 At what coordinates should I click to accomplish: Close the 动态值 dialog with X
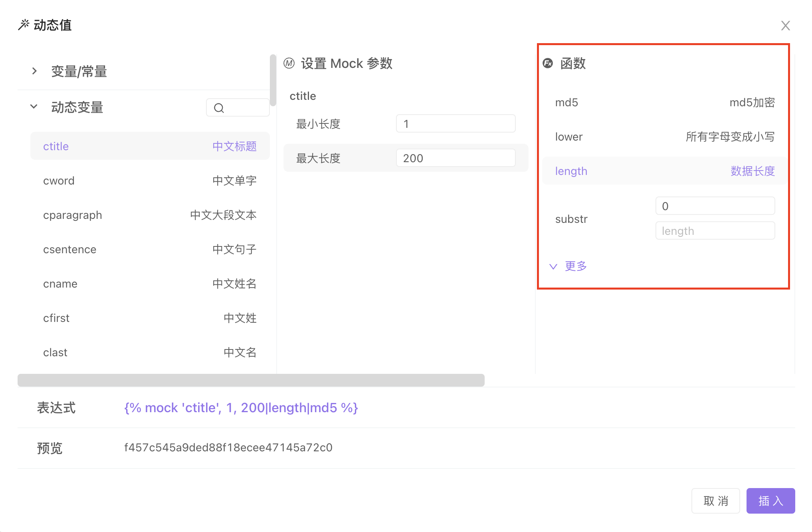(x=785, y=26)
